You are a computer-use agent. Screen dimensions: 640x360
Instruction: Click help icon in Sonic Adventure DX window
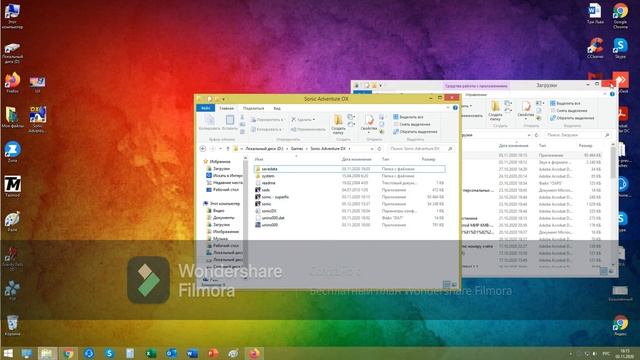coord(455,108)
